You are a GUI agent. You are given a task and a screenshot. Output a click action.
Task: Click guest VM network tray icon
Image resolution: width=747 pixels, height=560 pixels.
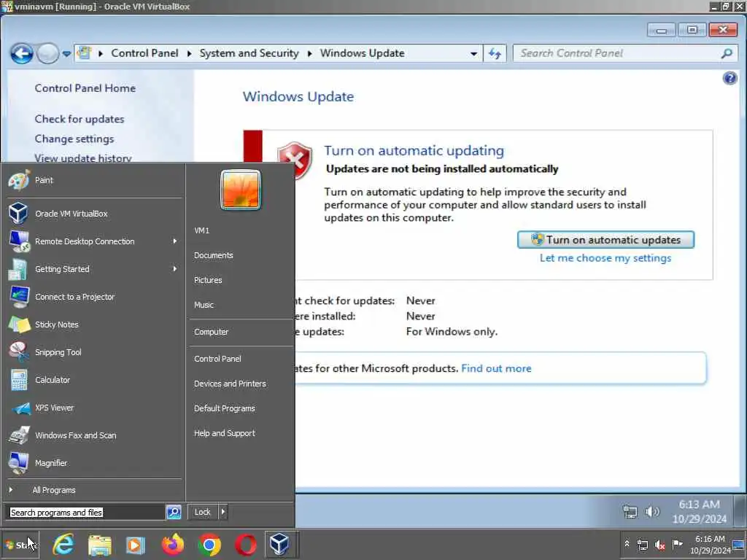click(630, 512)
